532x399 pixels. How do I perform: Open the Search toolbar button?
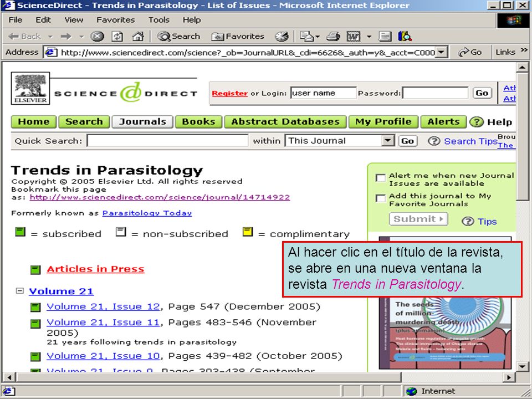pos(179,37)
